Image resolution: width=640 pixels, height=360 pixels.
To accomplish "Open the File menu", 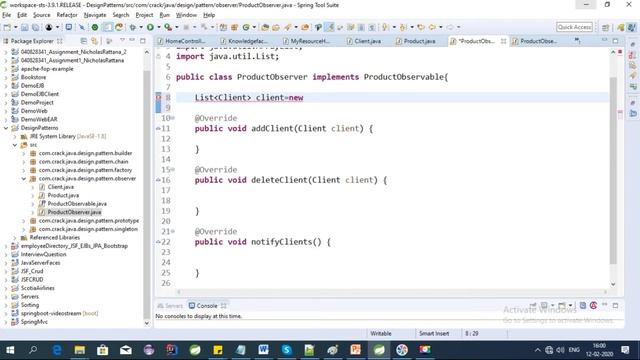I will (x=7, y=15).
